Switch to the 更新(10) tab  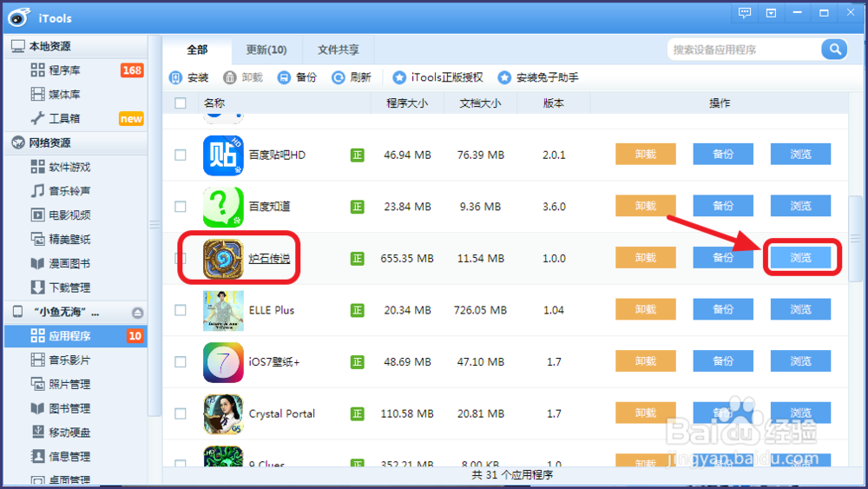[266, 50]
